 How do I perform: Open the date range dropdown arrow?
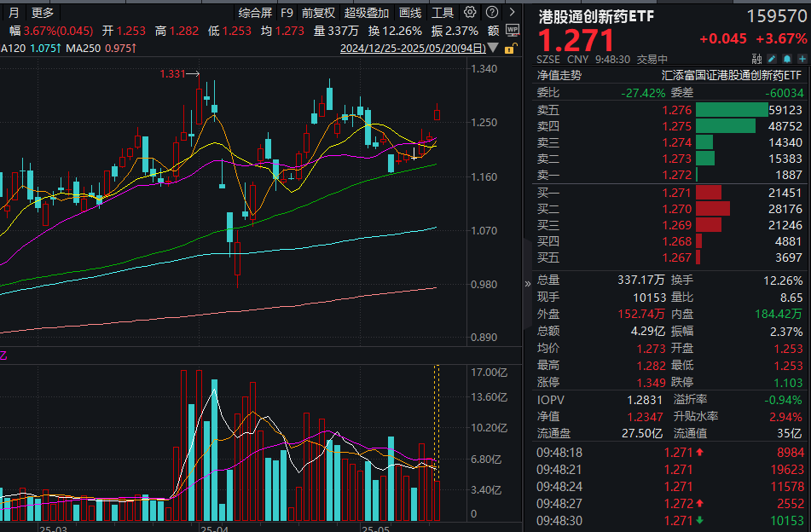pyautogui.click(x=492, y=49)
